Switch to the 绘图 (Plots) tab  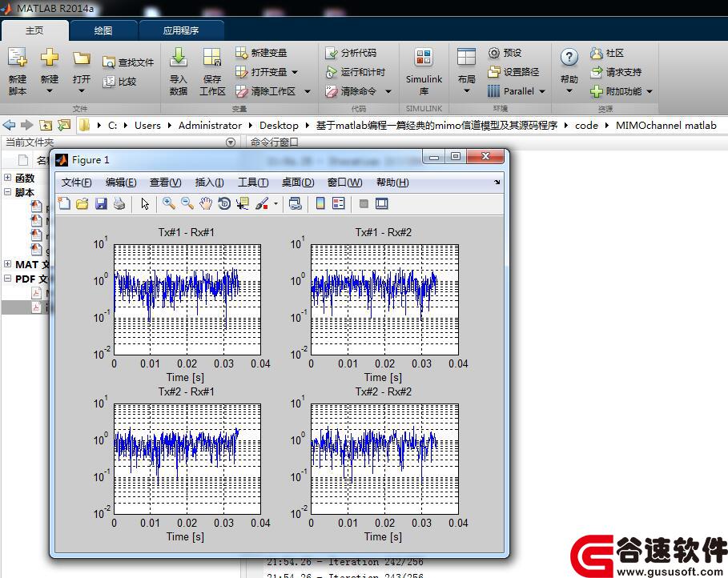(x=103, y=30)
